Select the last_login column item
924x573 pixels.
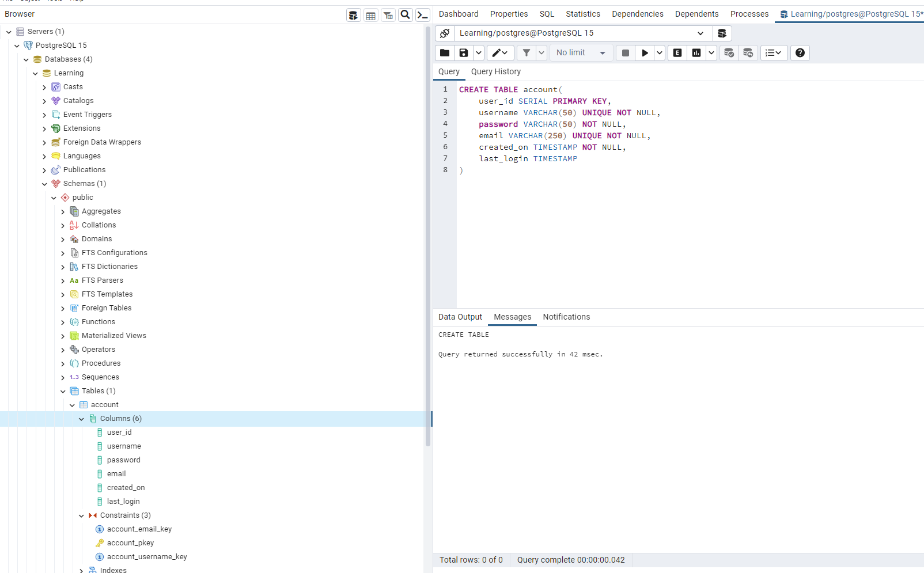(x=123, y=502)
